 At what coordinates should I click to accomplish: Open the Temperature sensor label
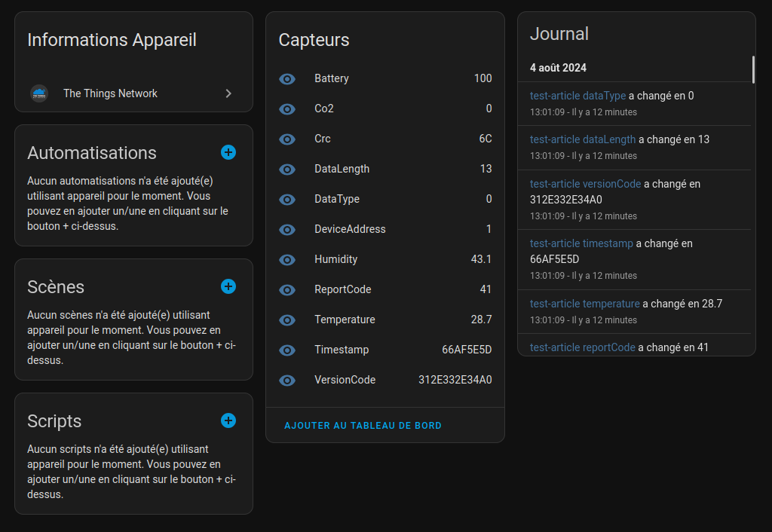point(345,320)
